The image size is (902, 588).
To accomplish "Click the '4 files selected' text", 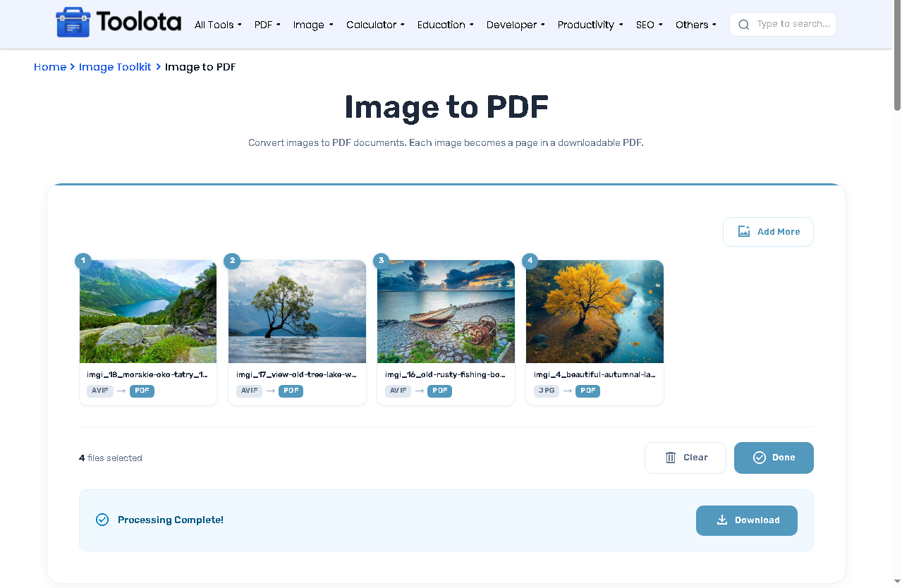I will click(x=111, y=458).
